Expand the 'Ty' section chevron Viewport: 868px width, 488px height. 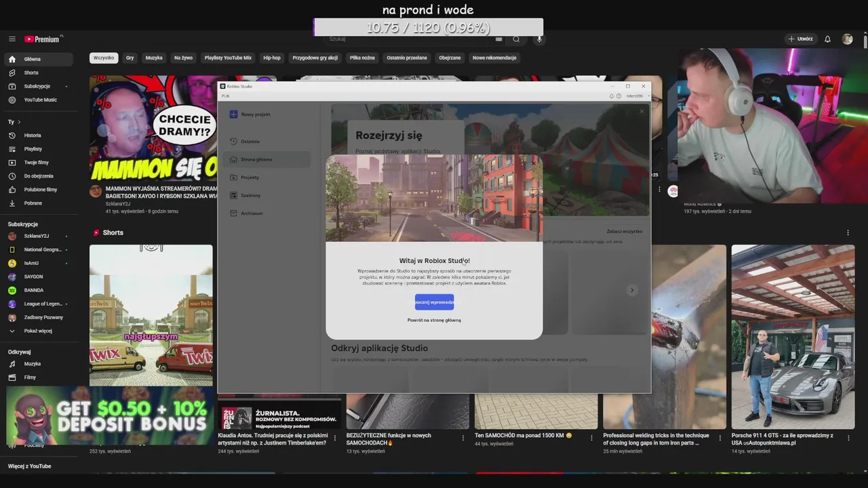(x=19, y=122)
